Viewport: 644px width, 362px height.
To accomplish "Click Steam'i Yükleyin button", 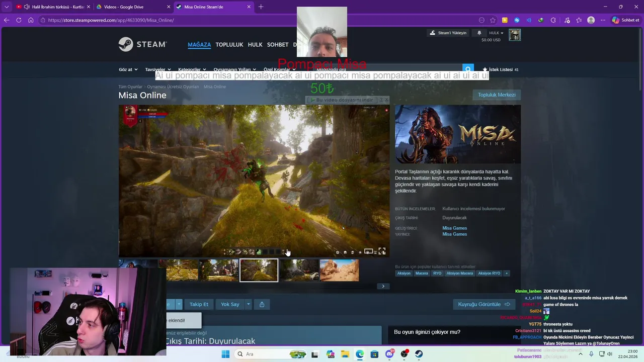I will (448, 33).
